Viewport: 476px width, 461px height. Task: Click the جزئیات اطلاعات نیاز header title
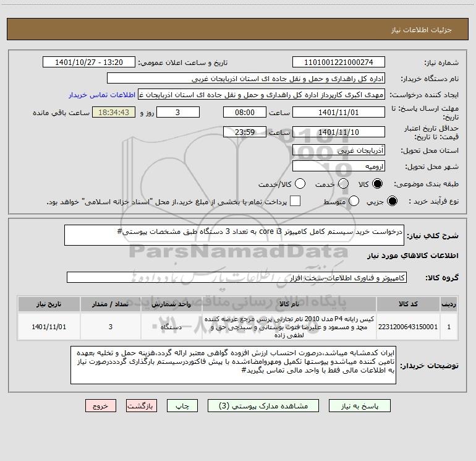422,30
